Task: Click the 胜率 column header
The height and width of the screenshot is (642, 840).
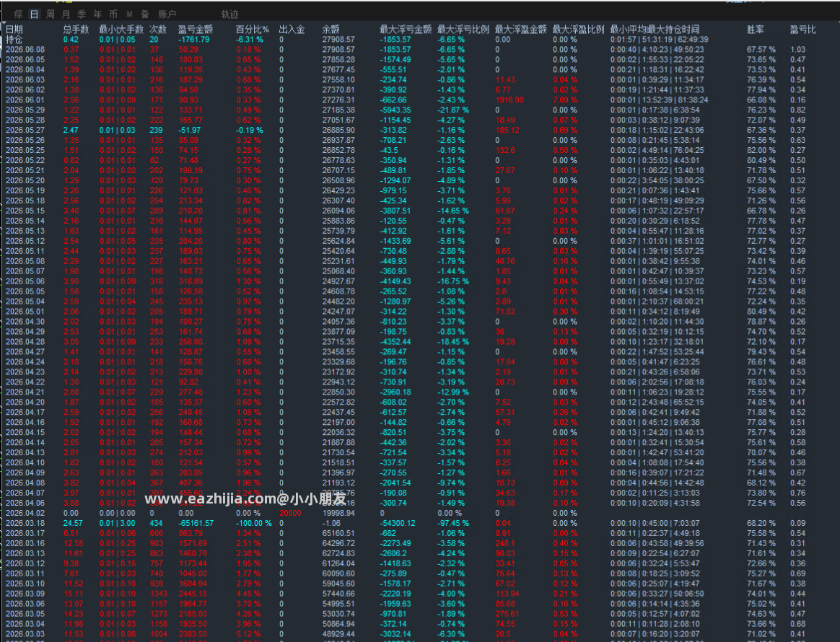Action: click(756, 30)
